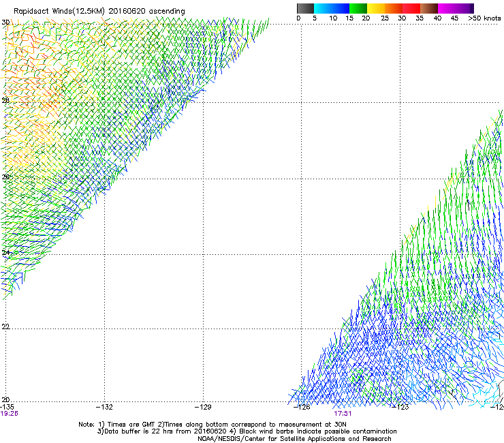Click the 20 latitude axis label
504x443 pixels.
pyautogui.click(x=5, y=399)
